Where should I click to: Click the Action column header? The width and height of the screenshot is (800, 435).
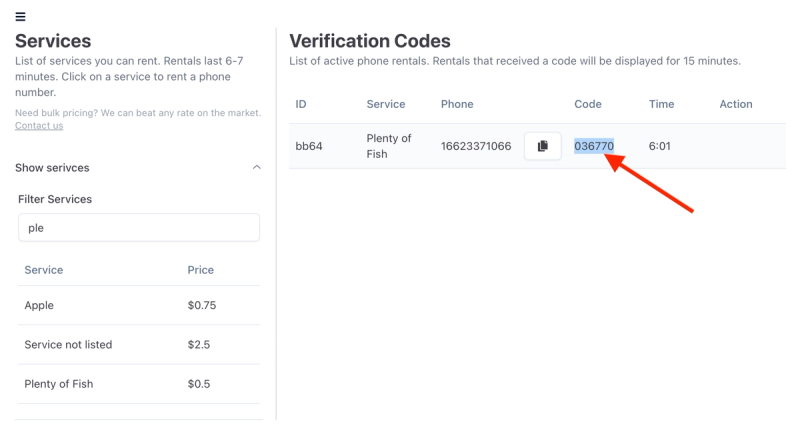pyautogui.click(x=736, y=104)
